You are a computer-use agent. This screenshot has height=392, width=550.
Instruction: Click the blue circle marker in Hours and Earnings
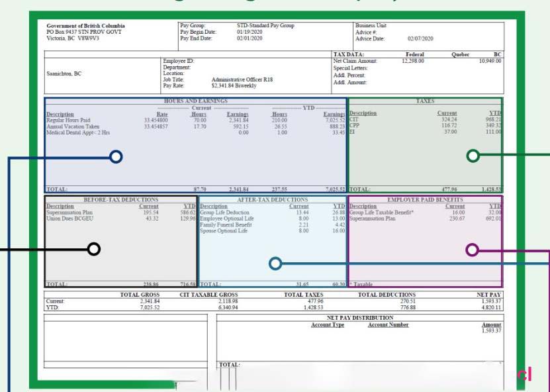click(x=116, y=157)
